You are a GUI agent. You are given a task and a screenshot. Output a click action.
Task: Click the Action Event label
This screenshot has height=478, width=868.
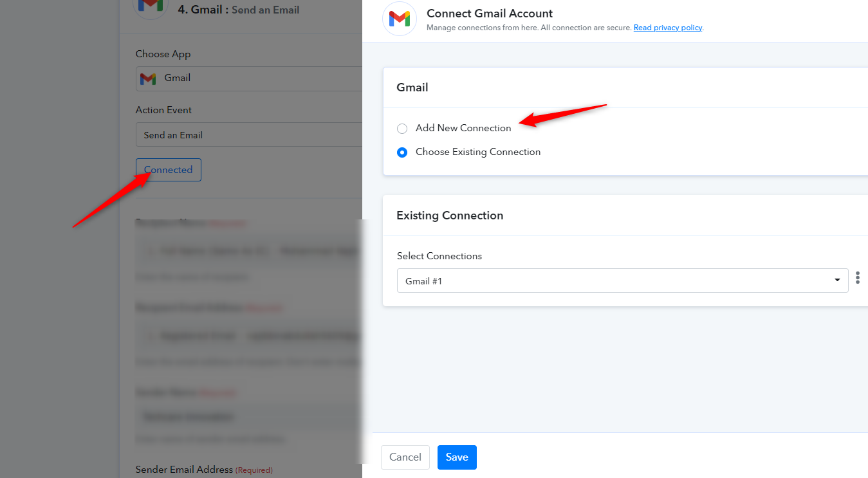tap(164, 110)
